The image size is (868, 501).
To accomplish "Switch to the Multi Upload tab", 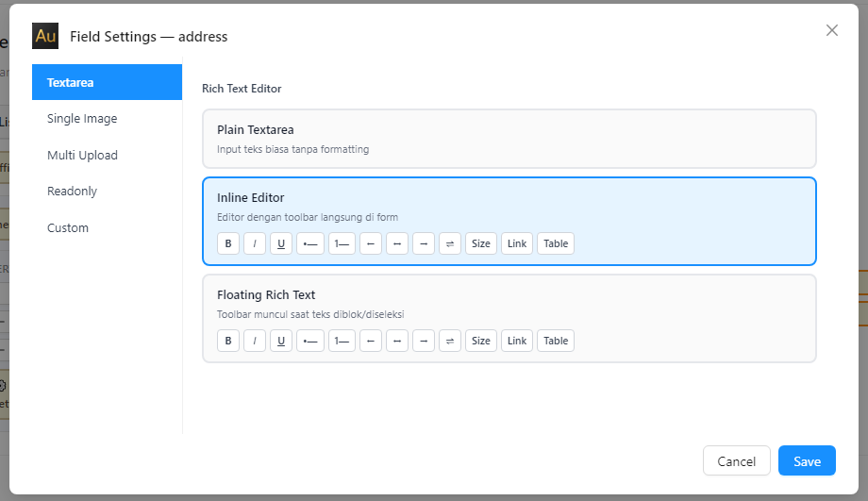I will pyautogui.click(x=107, y=155).
